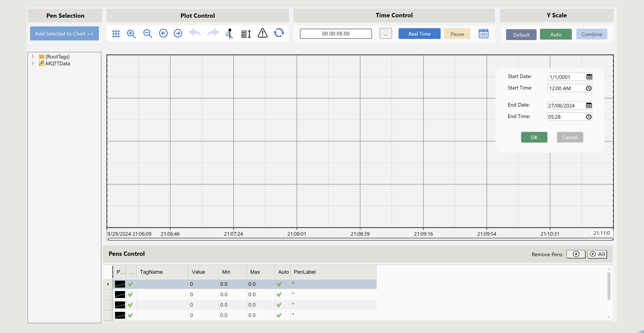Toggle Auto check in fourth pen row
The height and width of the screenshot is (333, 644).
[279, 315]
